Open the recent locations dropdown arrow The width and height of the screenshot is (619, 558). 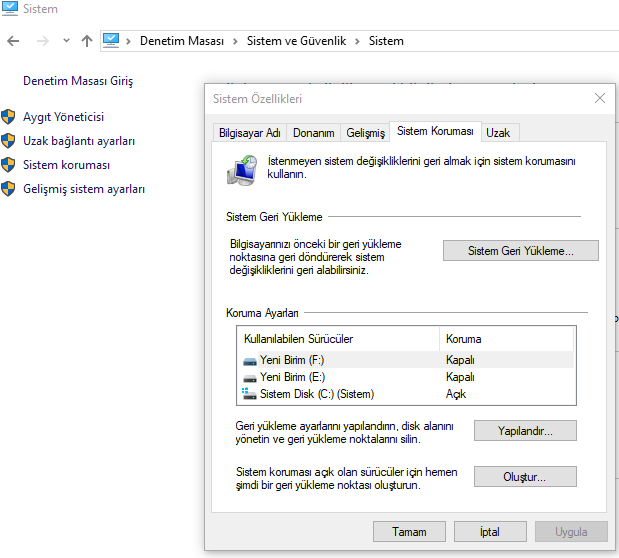coord(66,41)
